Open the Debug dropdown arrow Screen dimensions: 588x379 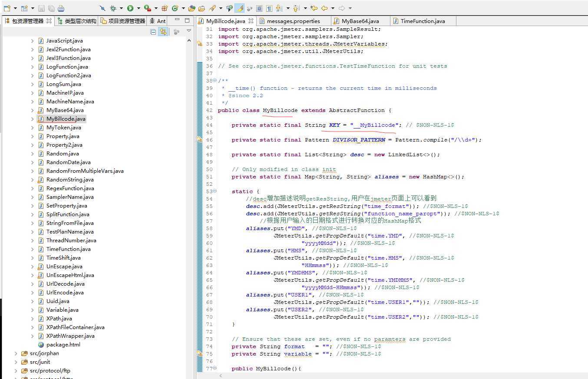(x=121, y=8)
